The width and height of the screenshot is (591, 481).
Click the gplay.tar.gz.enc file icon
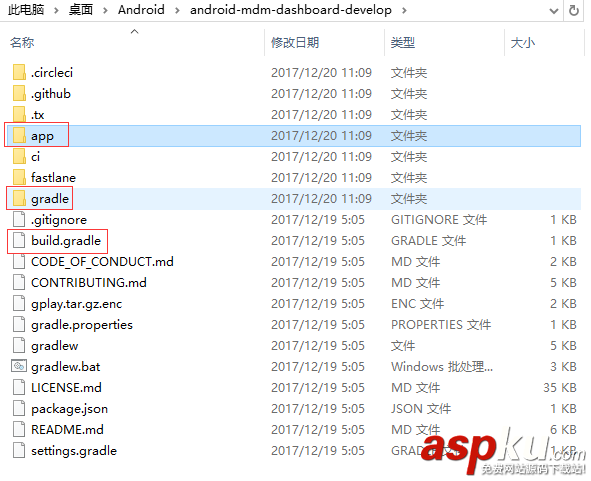click(19, 304)
